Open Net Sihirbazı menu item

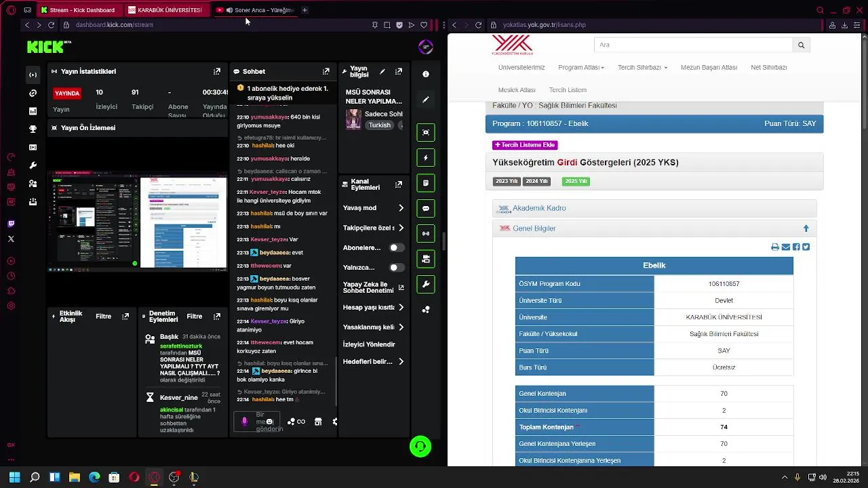(x=769, y=68)
